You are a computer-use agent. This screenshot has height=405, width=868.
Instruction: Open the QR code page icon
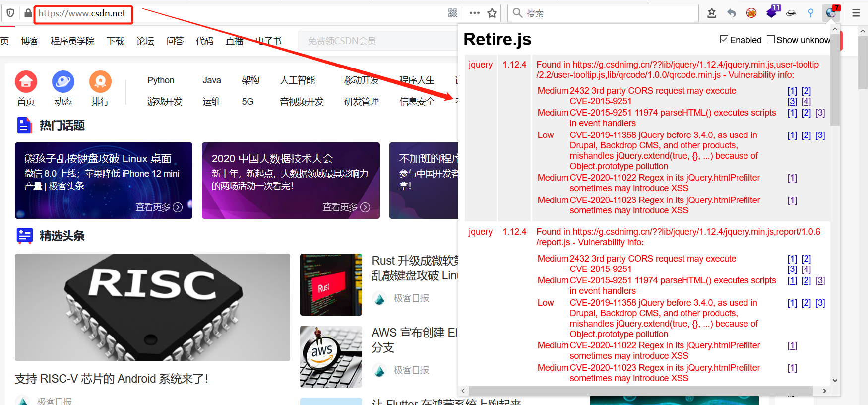[x=453, y=13]
